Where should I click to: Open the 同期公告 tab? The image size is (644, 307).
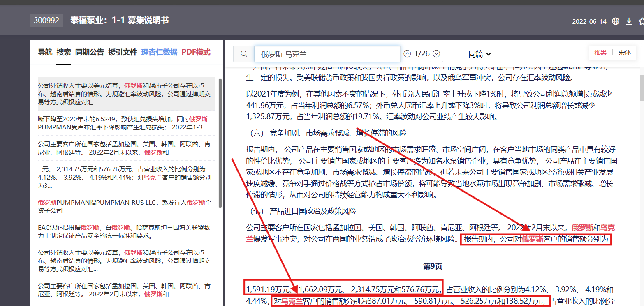coord(90,52)
